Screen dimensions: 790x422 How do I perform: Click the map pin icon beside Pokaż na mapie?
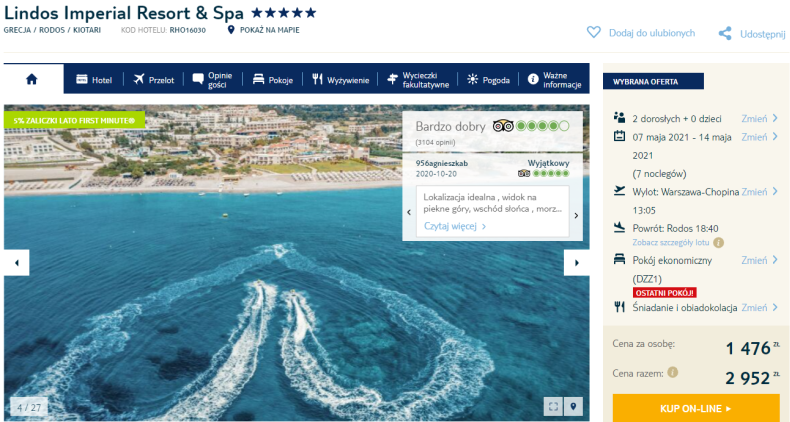(231, 30)
